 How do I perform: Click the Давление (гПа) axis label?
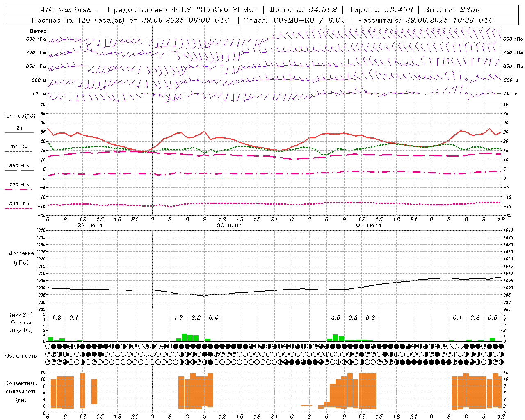(x=21, y=258)
